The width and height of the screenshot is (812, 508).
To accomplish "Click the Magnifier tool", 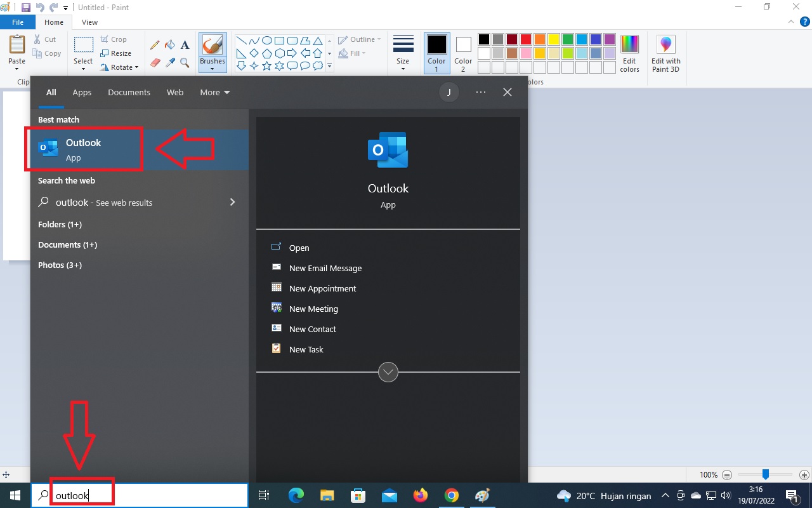I will pyautogui.click(x=185, y=62).
